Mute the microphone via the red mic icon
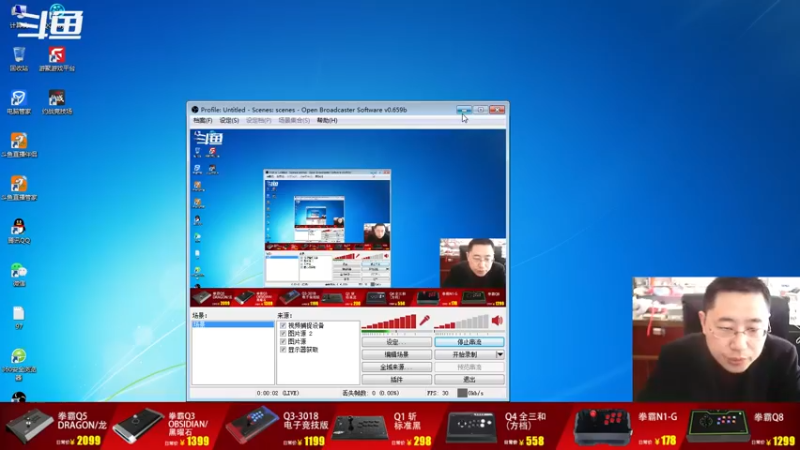800x450 pixels. point(424,320)
